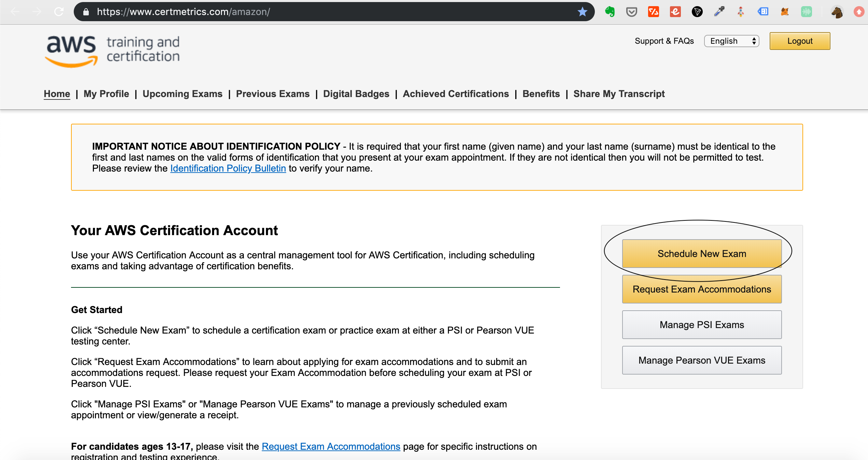Open the Support & FAQs link
The width and height of the screenshot is (868, 460).
664,41
